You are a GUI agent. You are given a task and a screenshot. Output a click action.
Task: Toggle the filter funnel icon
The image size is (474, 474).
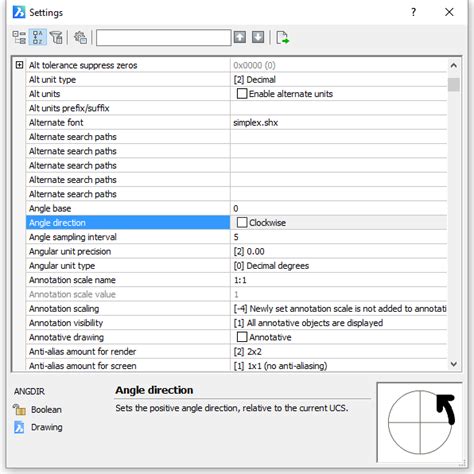(x=56, y=37)
